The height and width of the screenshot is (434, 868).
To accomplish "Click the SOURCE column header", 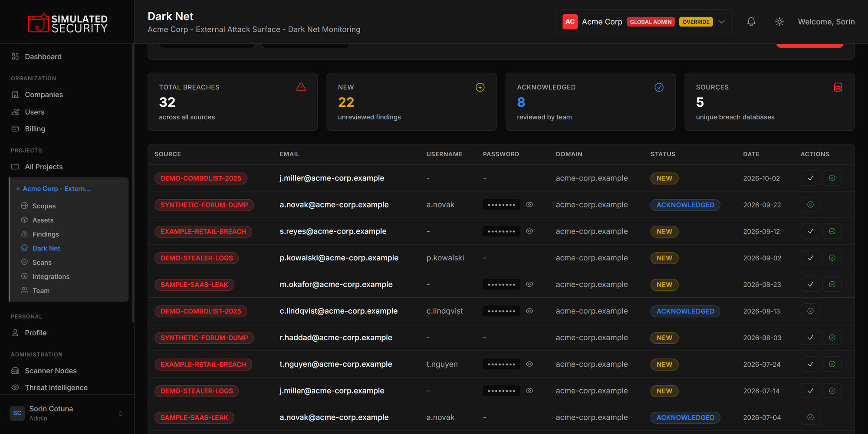I will coord(168,154).
